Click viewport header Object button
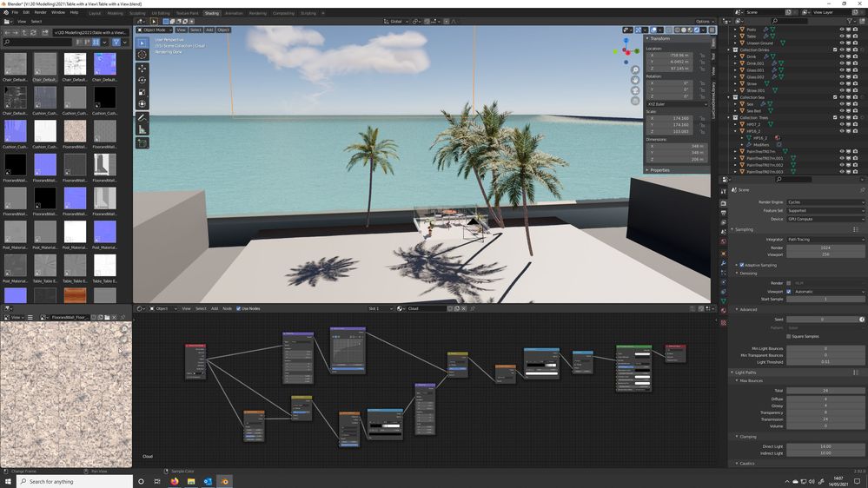Viewport: 868px width, 488px height. (x=223, y=30)
